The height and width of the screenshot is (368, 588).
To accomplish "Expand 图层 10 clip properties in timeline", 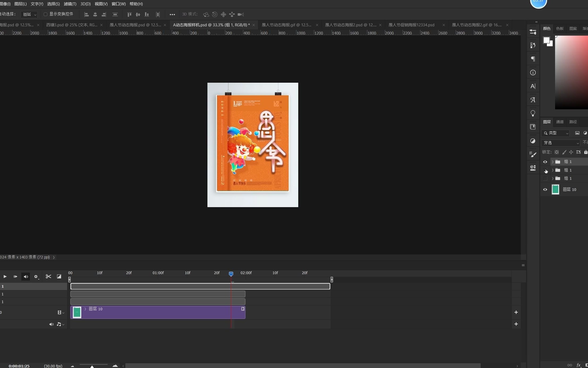I will [x=85, y=309].
